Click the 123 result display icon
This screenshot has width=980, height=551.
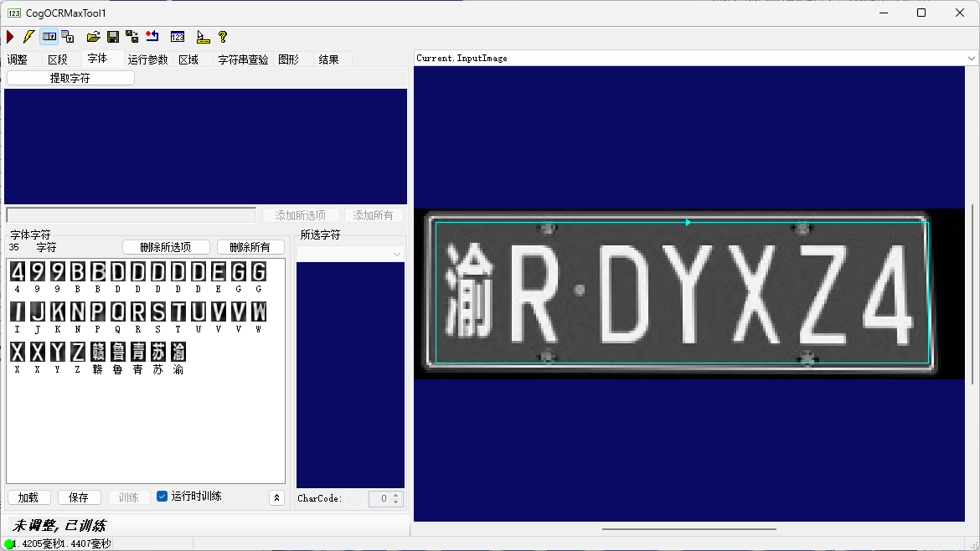[178, 37]
